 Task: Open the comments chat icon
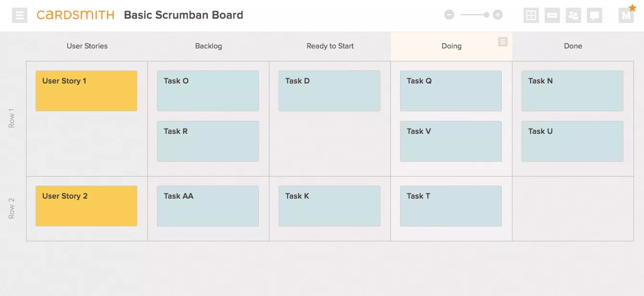595,15
